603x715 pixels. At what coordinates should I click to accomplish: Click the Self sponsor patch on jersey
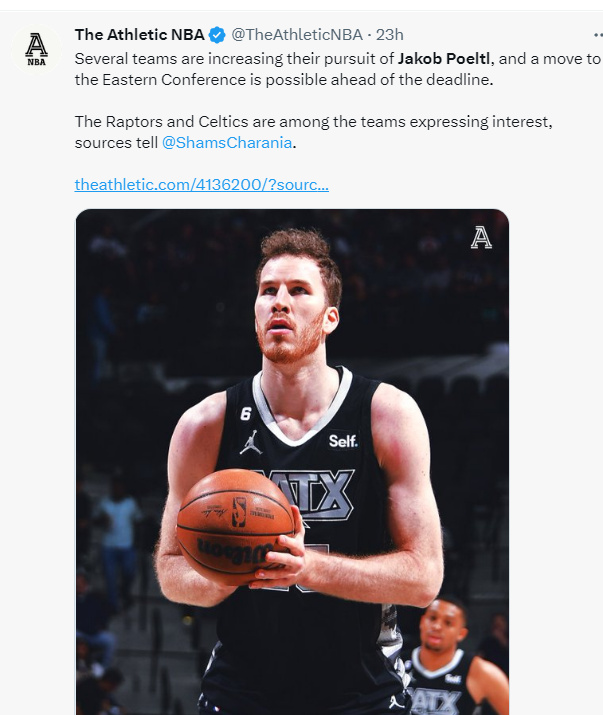tap(343, 441)
